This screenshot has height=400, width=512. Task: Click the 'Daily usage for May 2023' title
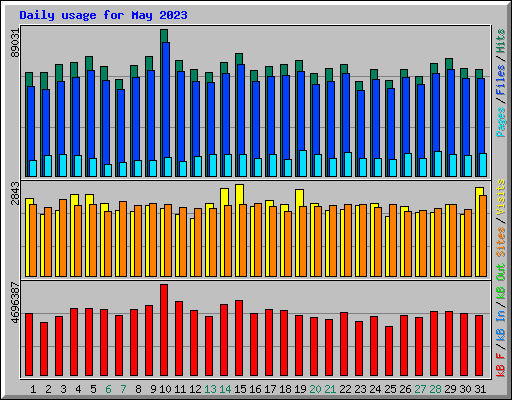click(103, 15)
